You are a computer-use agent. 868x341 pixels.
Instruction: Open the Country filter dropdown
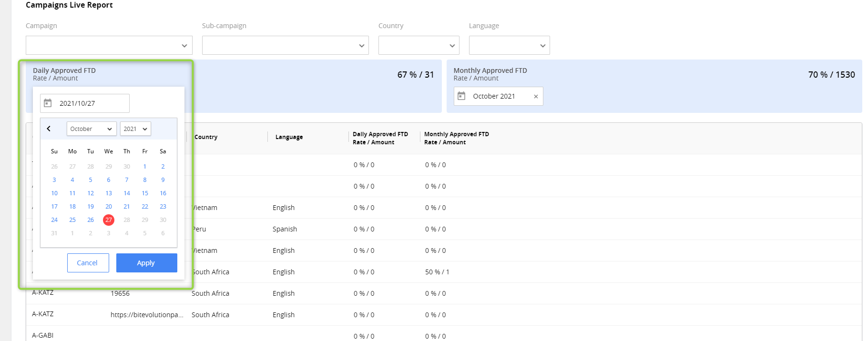419,45
